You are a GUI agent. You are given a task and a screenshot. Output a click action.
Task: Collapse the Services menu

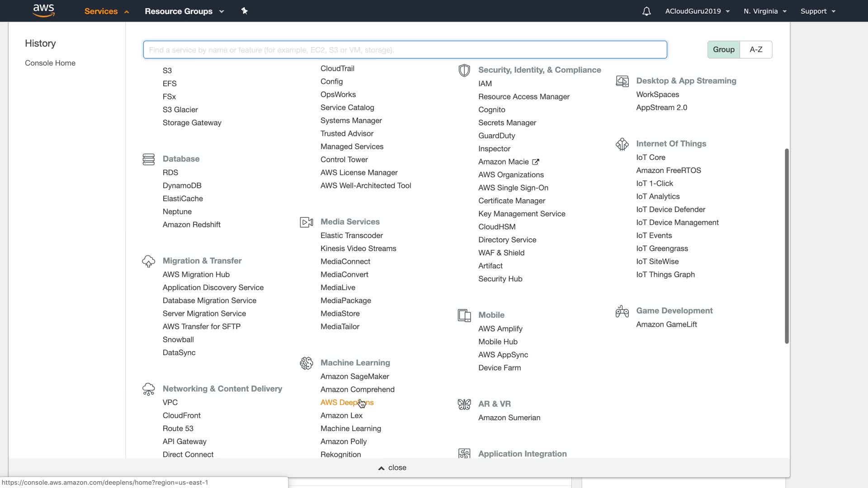(x=106, y=11)
